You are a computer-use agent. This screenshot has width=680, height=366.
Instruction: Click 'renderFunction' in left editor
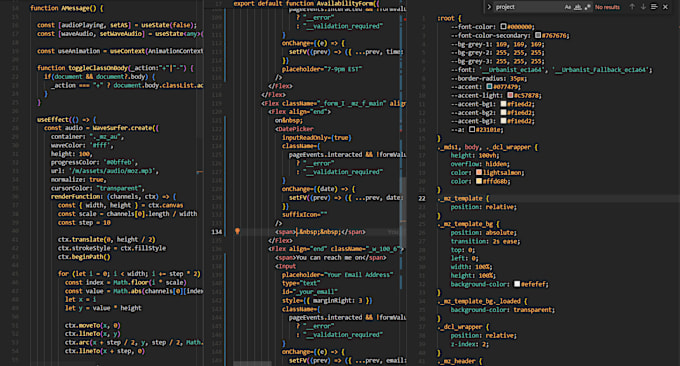pyautogui.click(x=75, y=196)
